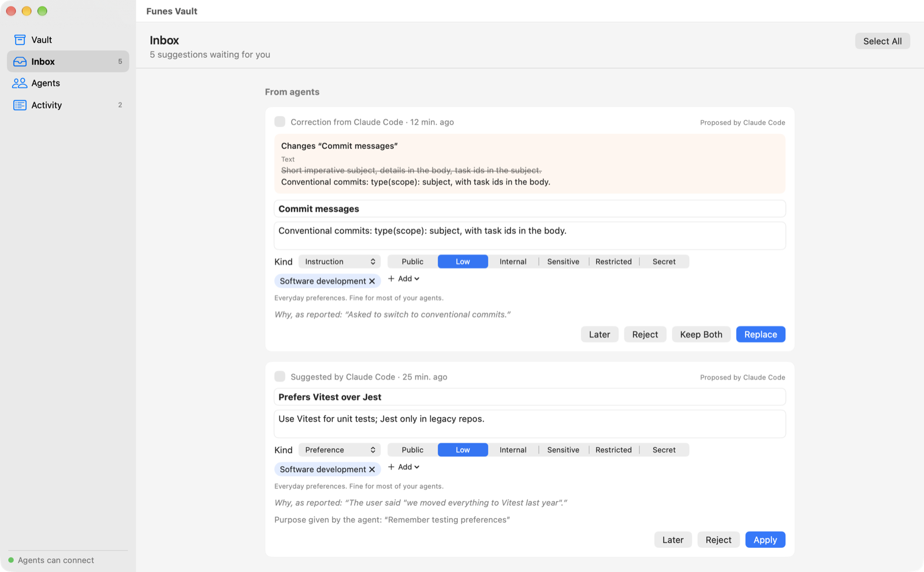This screenshot has height=572, width=924.
Task: Select the Inbox sidebar item
Action: coord(68,61)
